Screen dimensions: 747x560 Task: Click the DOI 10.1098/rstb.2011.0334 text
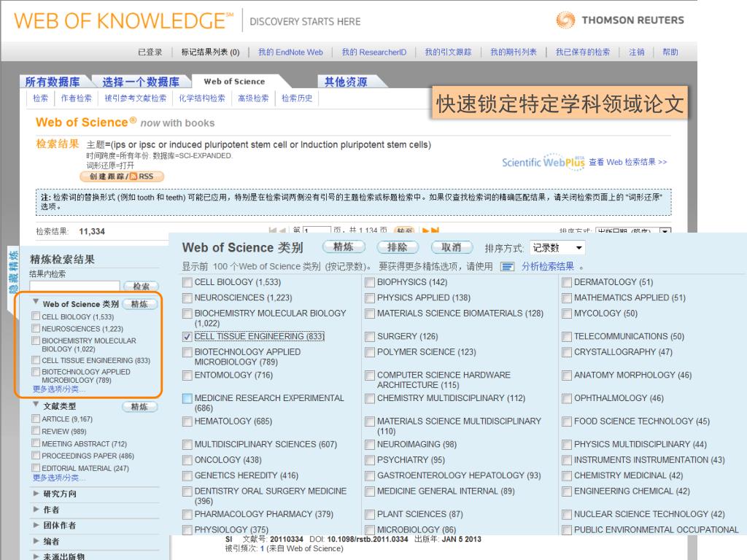(359, 539)
